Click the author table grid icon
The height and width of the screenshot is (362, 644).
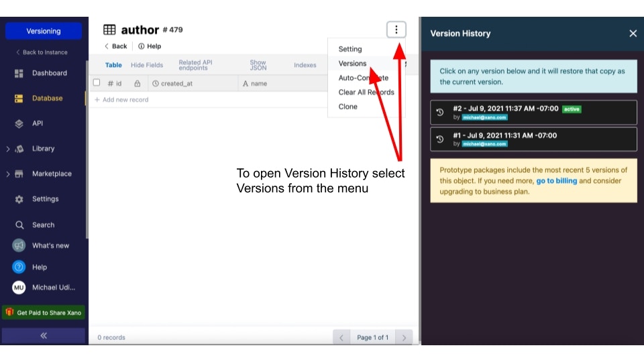tap(109, 29)
